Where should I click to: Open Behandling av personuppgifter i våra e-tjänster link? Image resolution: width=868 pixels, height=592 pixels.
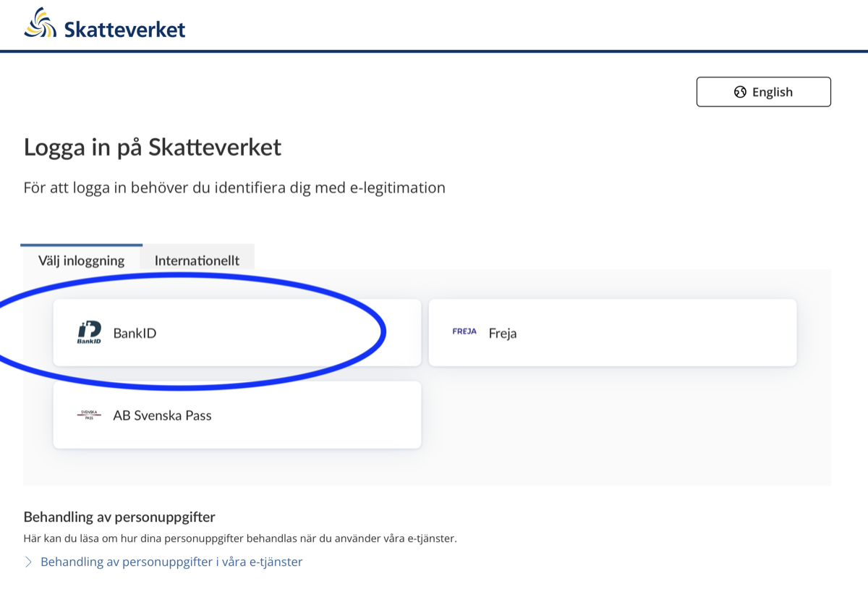pyautogui.click(x=171, y=562)
